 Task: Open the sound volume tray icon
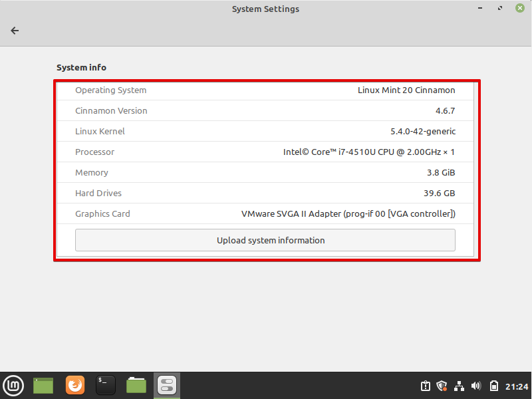pos(476,386)
